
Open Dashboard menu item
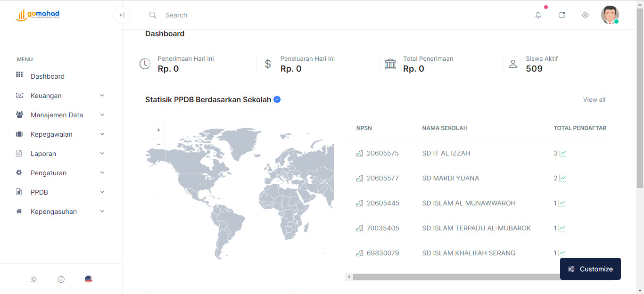[47, 76]
